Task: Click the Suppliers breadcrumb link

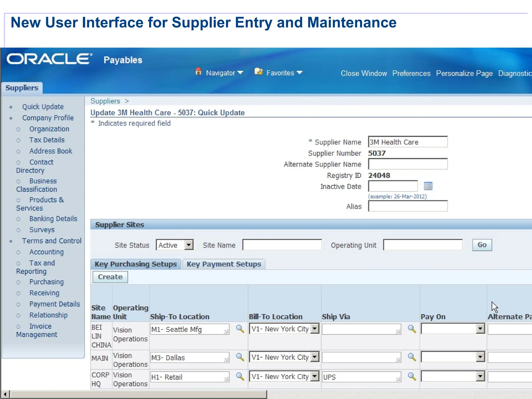Action: (105, 101)
